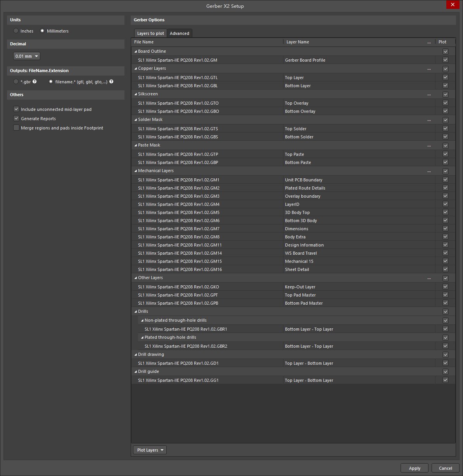Open the ellipsis menu for Other Layers

pyautogui.click(x=429, y=278)
